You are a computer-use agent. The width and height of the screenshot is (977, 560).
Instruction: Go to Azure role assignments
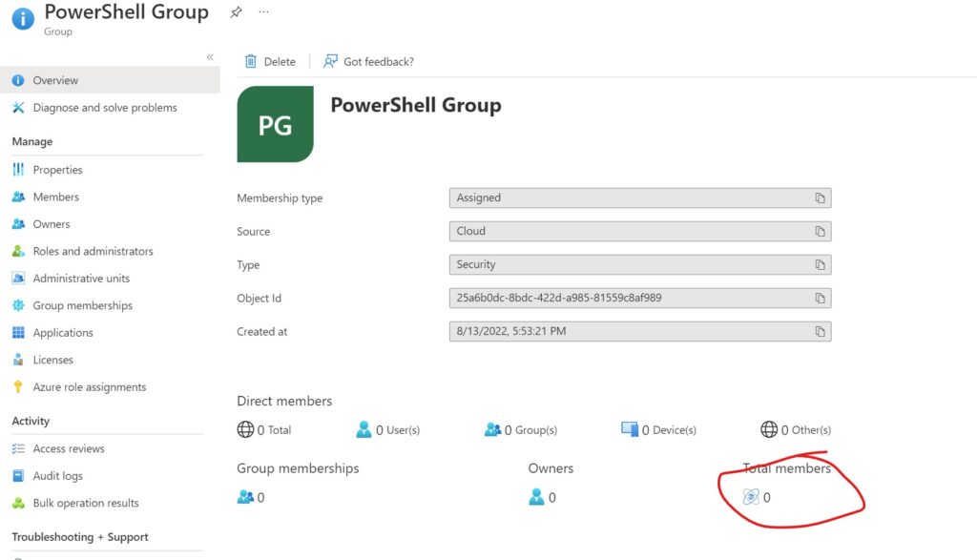tap(89, 386)
